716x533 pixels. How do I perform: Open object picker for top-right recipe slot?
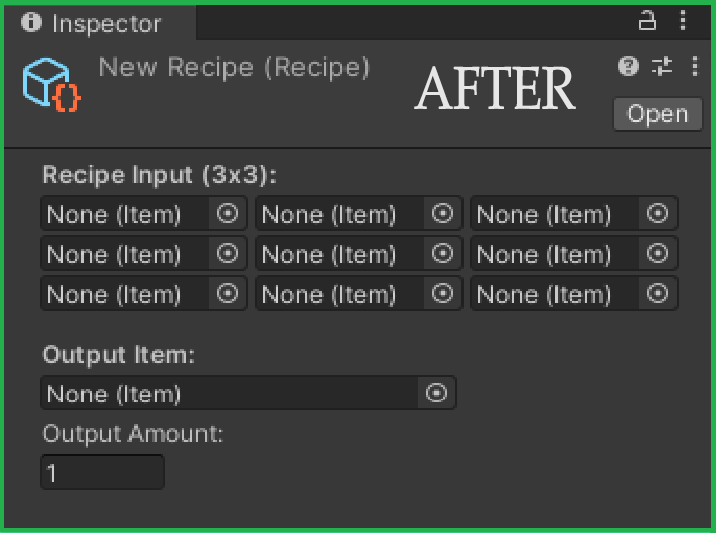click(658, 213)
